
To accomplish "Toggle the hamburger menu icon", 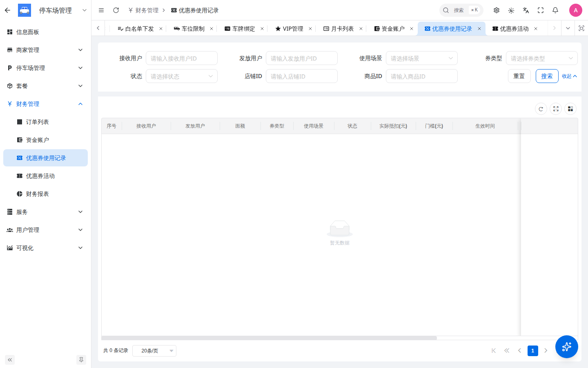I will click(x=101, y=10).
